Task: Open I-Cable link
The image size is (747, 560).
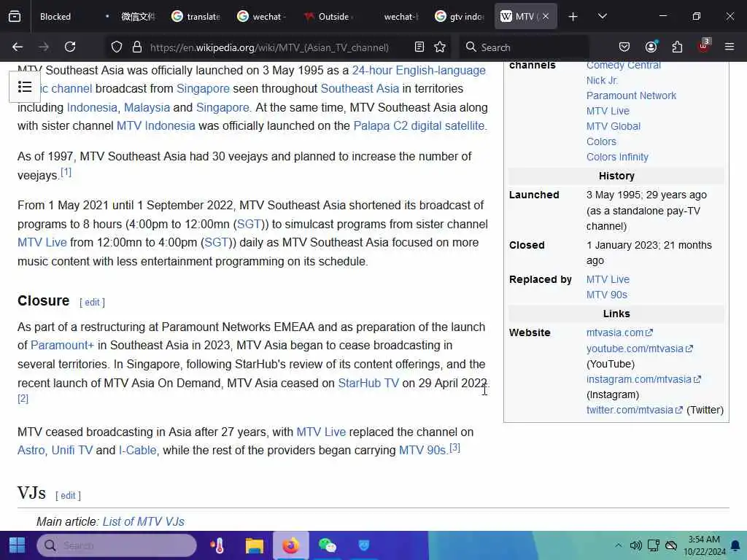Action: pyautogui.click(x=138, y=451)
